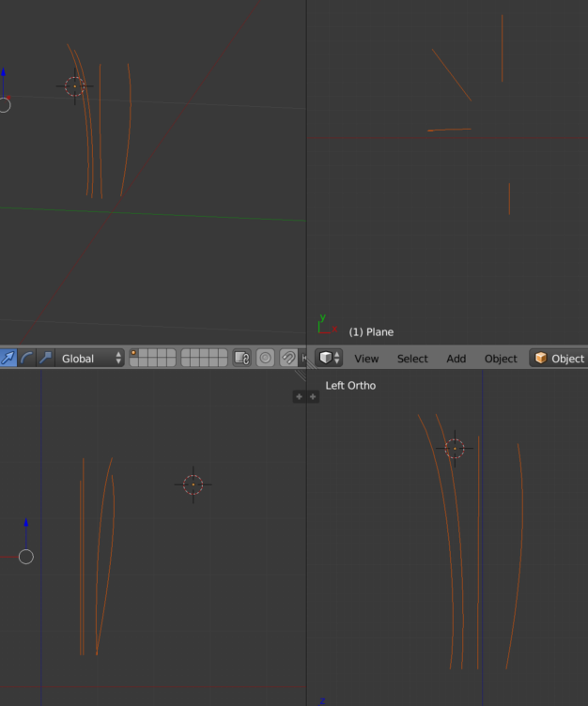Open the Object mode dropdown
588x706 pixels.
(559, 358)
